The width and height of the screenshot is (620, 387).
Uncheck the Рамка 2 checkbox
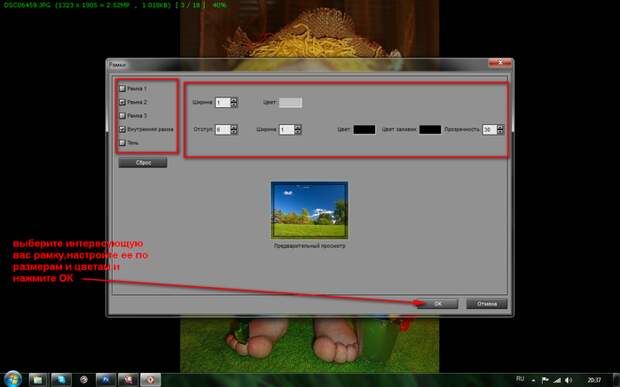(x=123, y=102)
